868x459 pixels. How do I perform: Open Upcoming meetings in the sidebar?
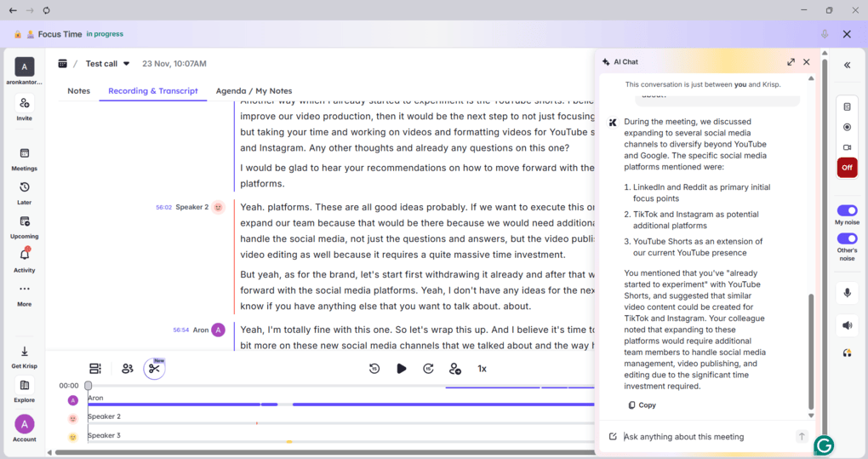(24, 226)
